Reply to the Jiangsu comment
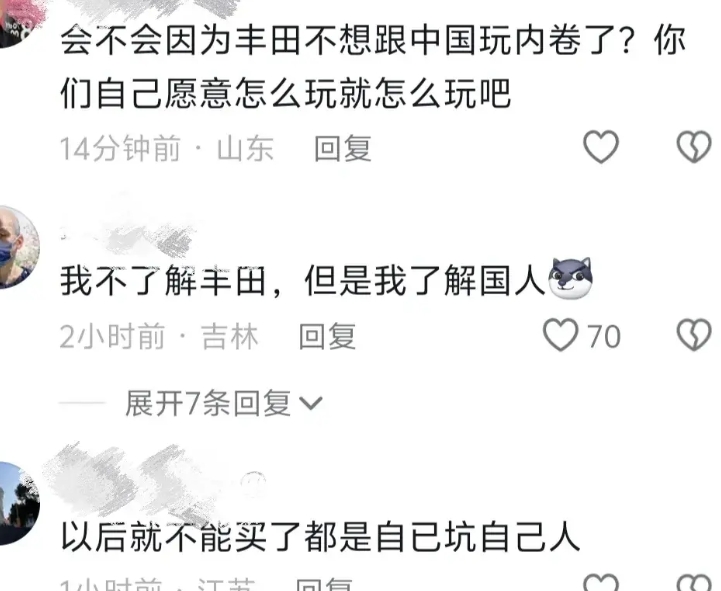This screenshot has width=721, height=591. (324, 584)
